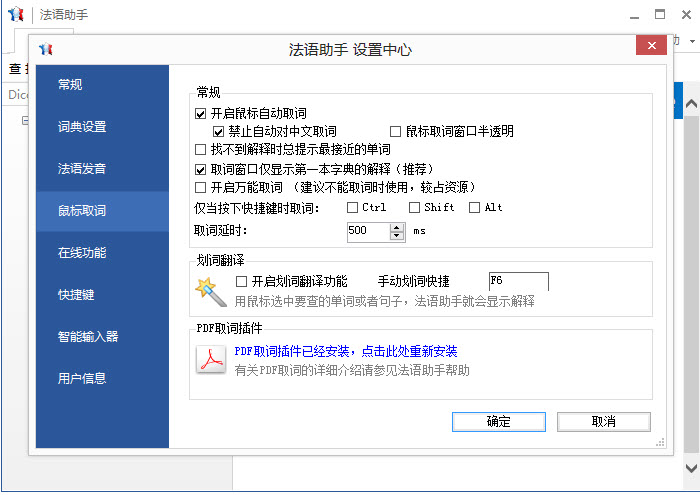This screenshot has width=700, height=495.
Task: Click the 手动划词快捷 hotkey field showing F6
Action: click(517, 281)
